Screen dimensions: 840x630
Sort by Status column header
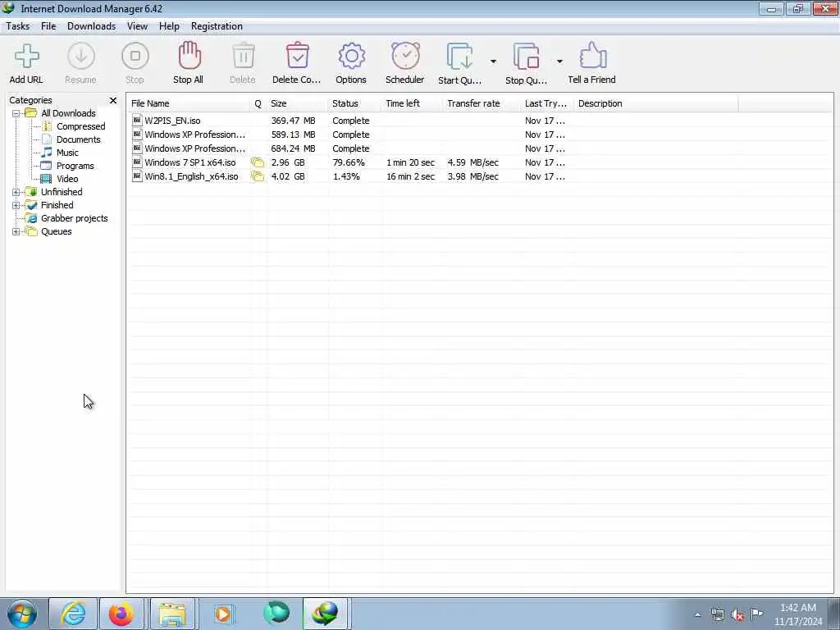(355, 103)
